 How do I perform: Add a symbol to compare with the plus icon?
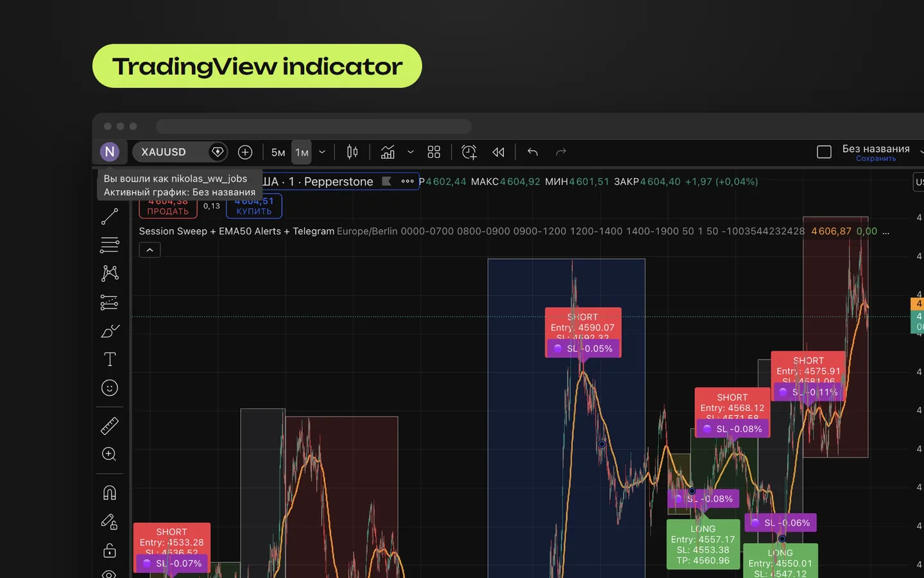(245, 152)
